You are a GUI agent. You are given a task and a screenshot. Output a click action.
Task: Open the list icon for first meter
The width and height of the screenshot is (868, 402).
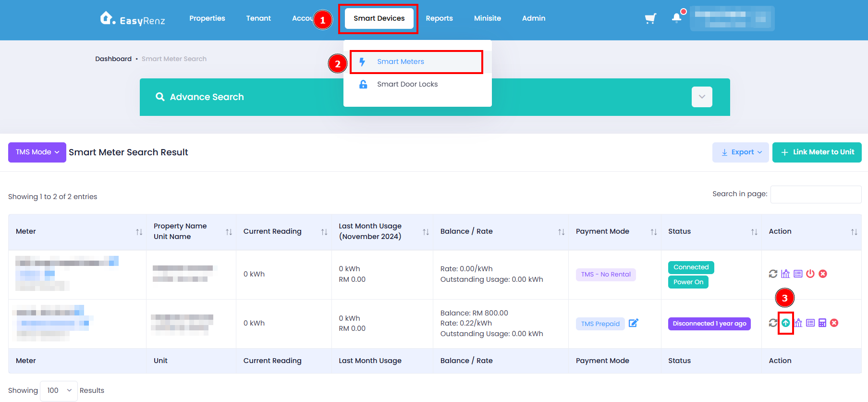(x=798, y=274)
